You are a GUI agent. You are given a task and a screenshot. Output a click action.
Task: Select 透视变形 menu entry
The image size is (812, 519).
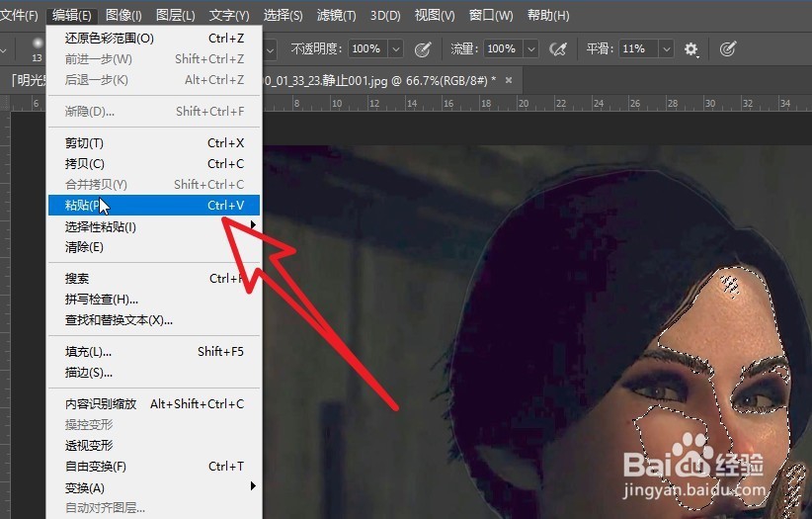click(x=154, y=446)
